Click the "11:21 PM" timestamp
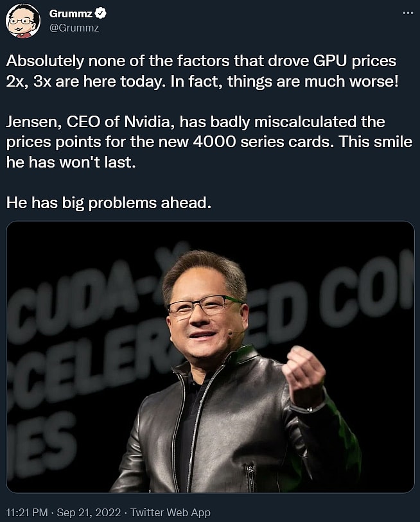The image size is (420, 522). pos(28,513)
